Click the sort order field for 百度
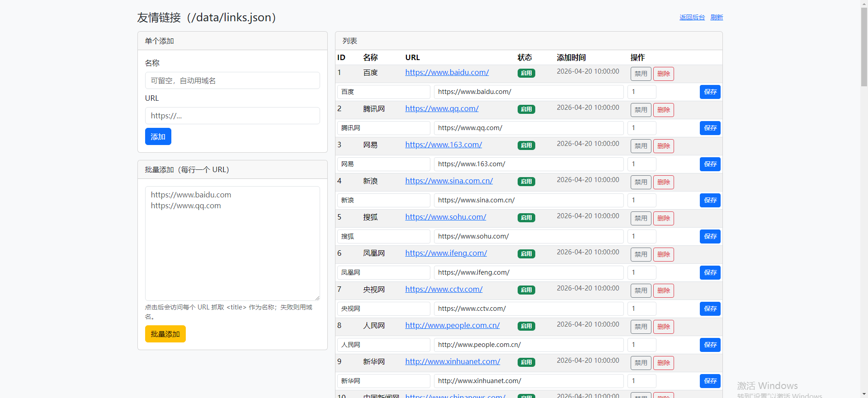The width and height of the screenshot is (868, 398). pyautogui.click(x=642, y=92)
